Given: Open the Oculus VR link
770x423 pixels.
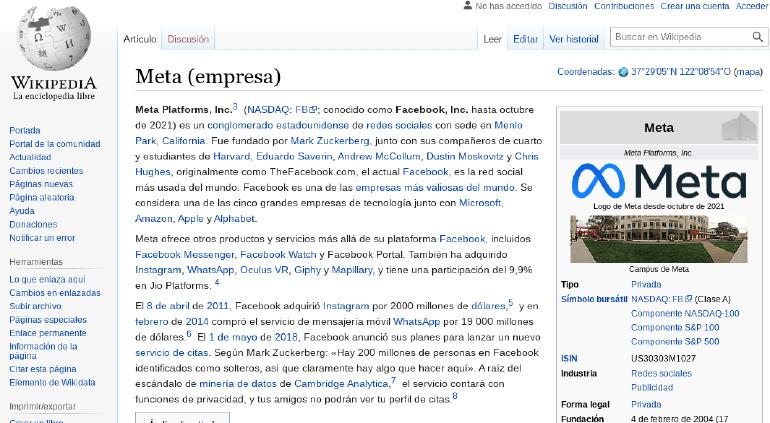Looking at the screenshot, I should coord(265,270).
